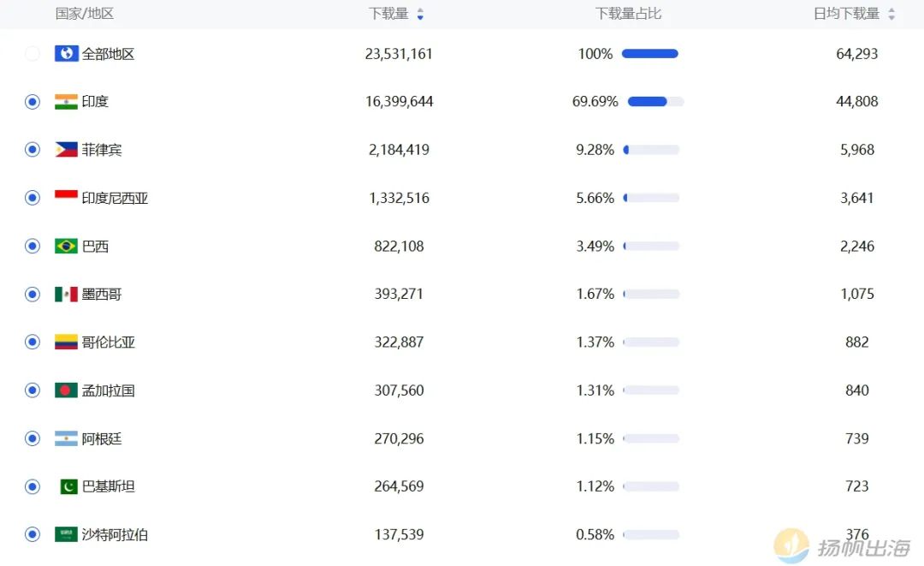Screen dimensions: 924x566
Task: Click the Brazil flag icon
Action: [x=66, y=247]
